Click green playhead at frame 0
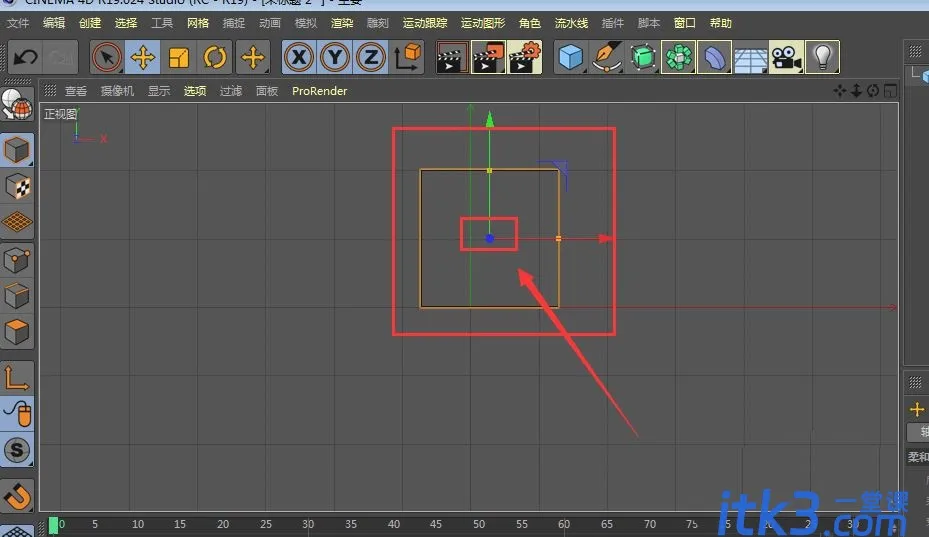The width and height of the screenshot is (929, 537). pos(53,525)
